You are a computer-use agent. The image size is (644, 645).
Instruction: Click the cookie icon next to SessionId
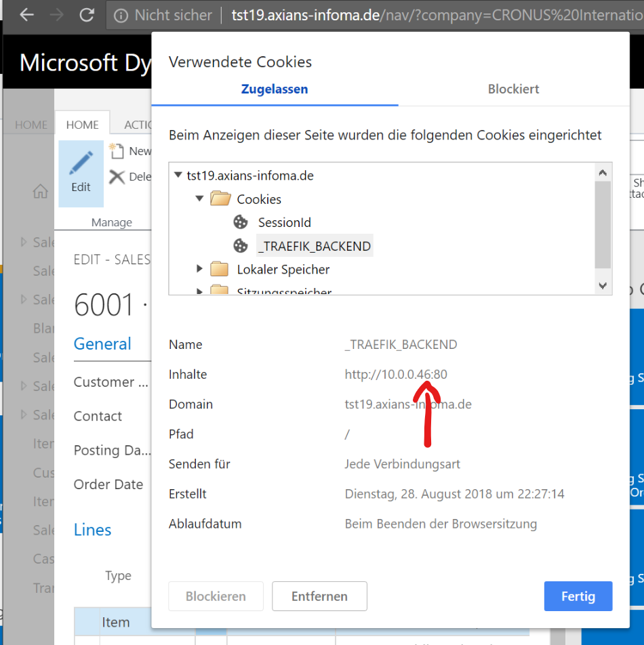tap(241, 222)
